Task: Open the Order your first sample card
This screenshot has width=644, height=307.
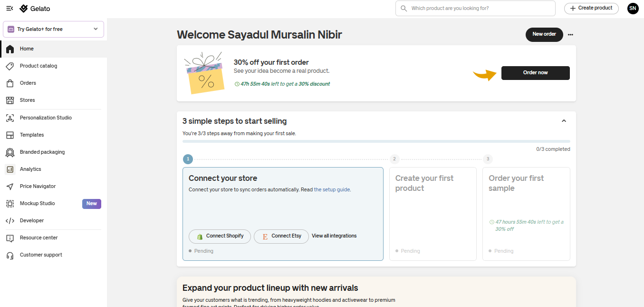Action: tap(526, 214)
